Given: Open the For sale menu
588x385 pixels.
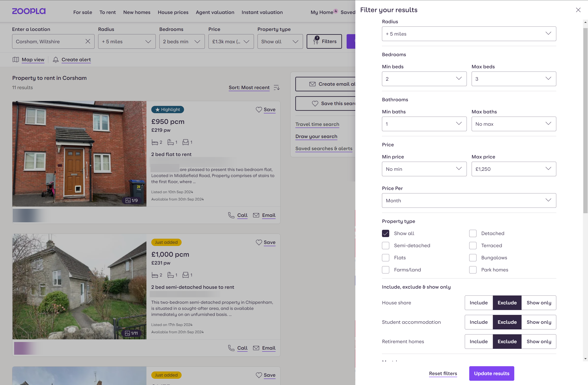Looking at the screenshot, I should [83, 12].
